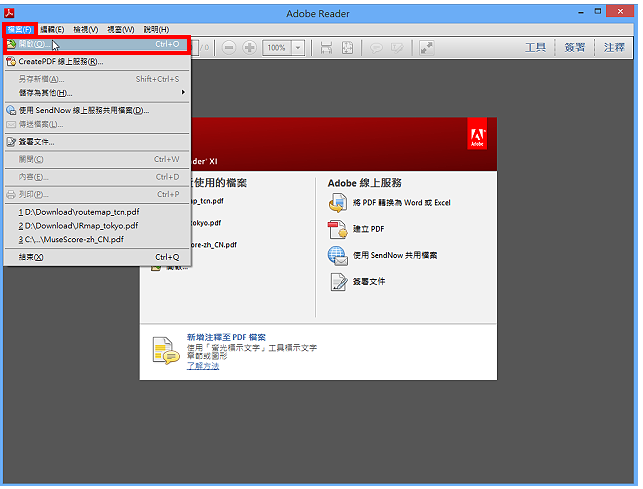Click 新增注釋至 PDF 檔案 heading link
This screenshot has height=489, width=643.
pyautogui.click(x=226, y=337)
